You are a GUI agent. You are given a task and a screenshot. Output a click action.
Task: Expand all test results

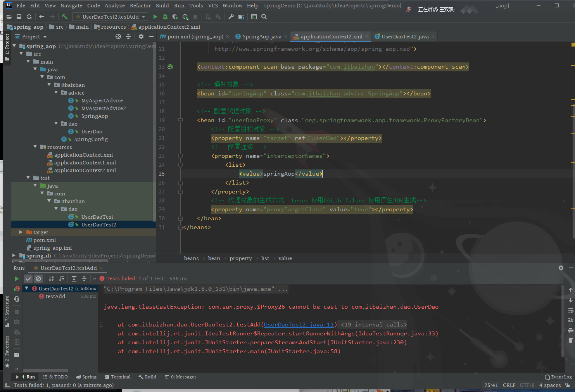click(x=74, y=279)
